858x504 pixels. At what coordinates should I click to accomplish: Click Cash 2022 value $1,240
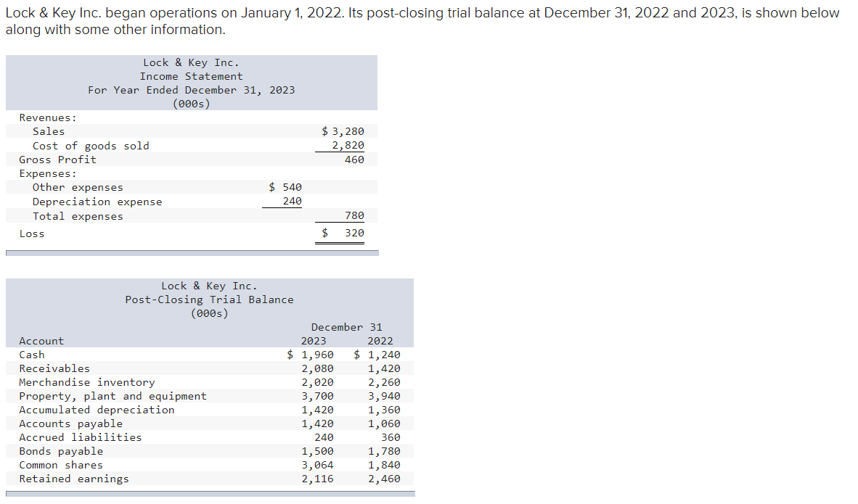pyautogui.click(x=377, y=355)
